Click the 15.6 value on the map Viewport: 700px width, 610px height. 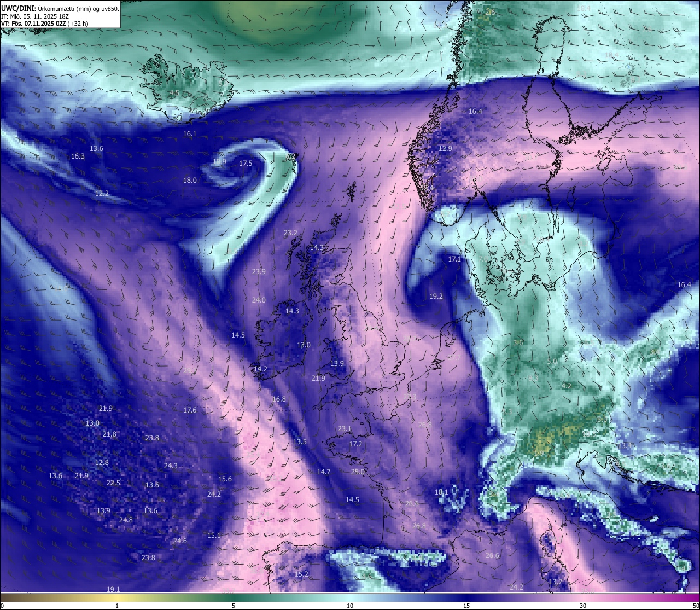point(225,479)
